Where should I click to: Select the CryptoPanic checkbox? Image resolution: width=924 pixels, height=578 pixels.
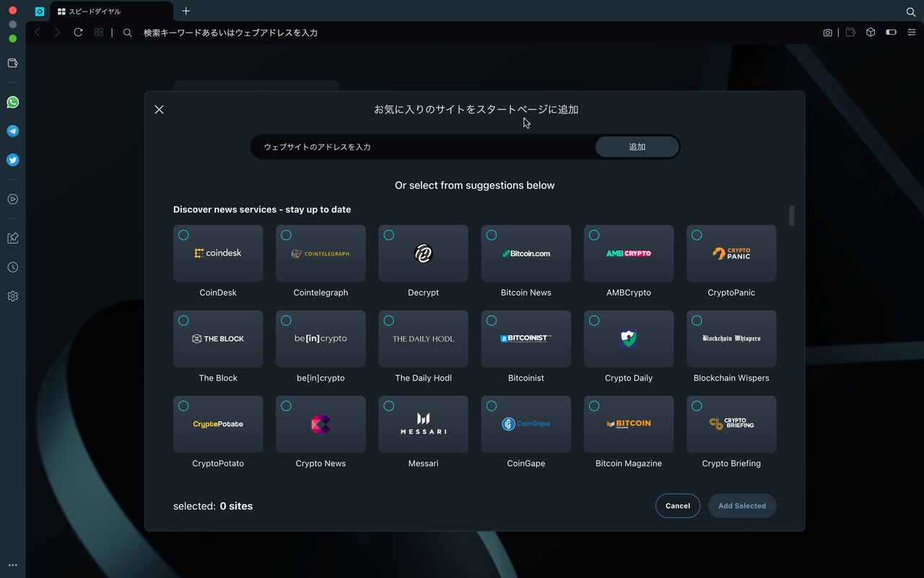tap(697, 235)
